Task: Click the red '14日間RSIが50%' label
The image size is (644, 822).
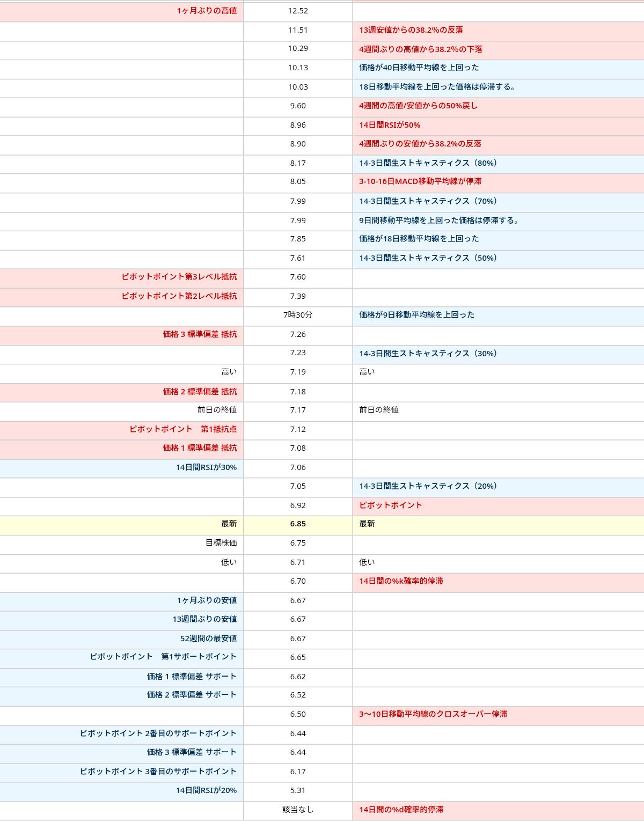Action: (x=390, y=125)
